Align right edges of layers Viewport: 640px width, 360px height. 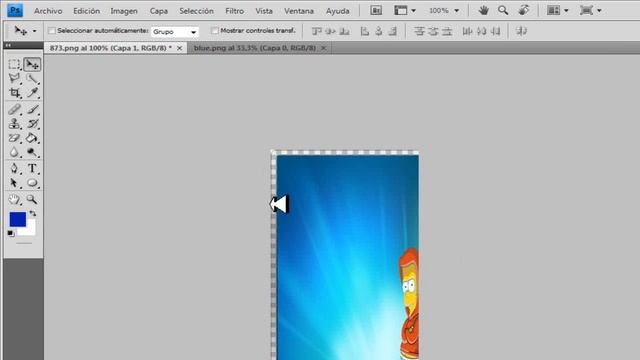(x=393, y=31)
